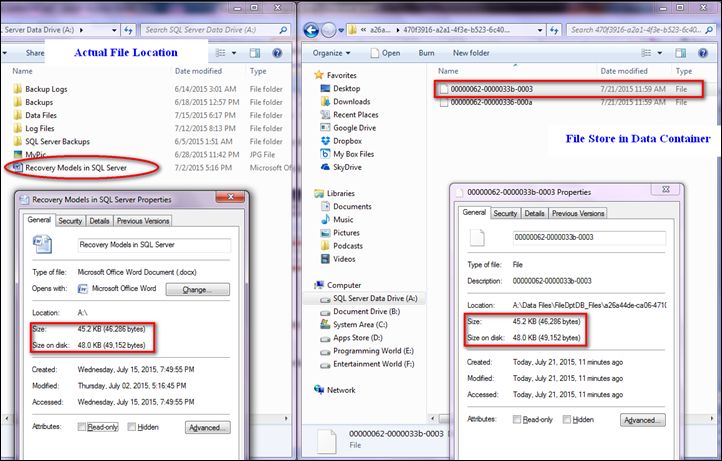Open My Box Files in Favorites
722x461 pixels.
(x=353, y=154)
